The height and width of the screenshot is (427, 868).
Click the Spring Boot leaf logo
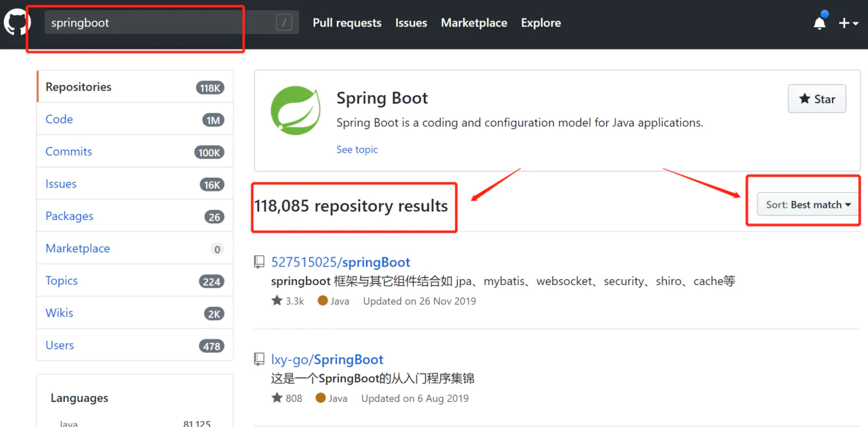(x=296, y=111)
